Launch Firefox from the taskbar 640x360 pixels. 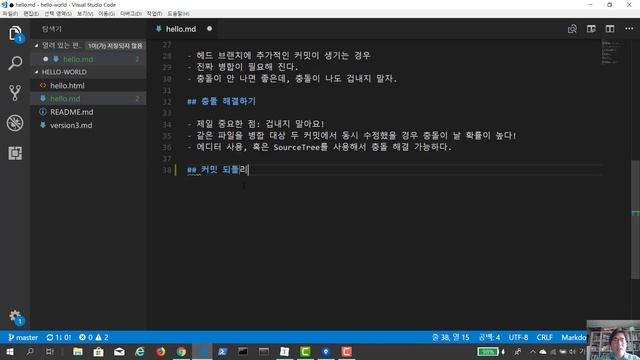pos(160,352)
